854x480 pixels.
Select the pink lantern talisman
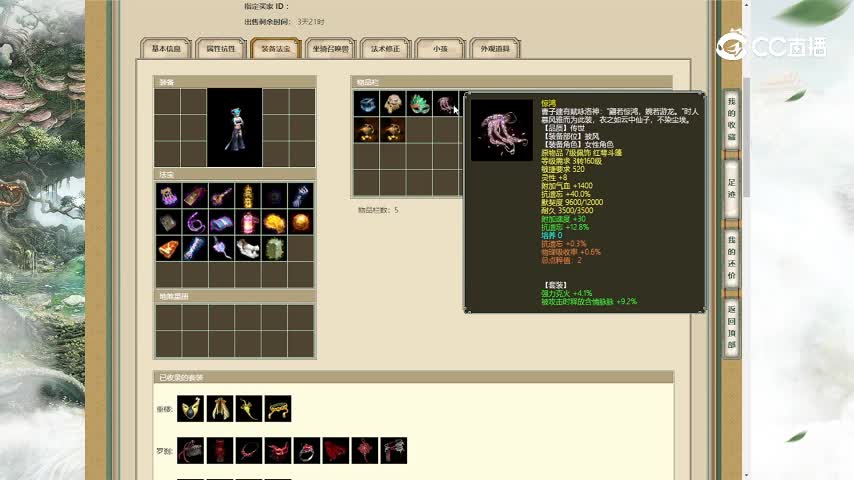point(248,222)
